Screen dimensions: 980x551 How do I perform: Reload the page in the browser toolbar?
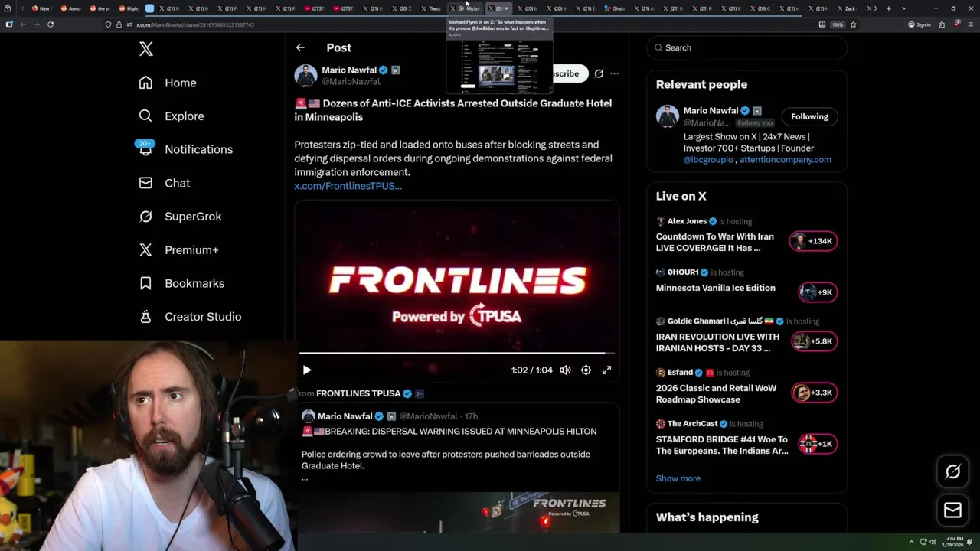[51, 24]
